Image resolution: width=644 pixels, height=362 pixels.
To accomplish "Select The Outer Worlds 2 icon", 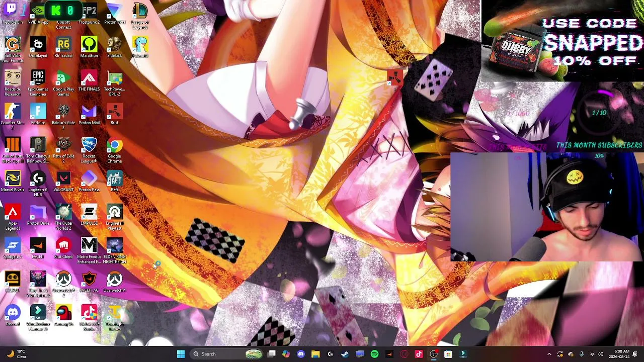I will [x=63, y=218].
